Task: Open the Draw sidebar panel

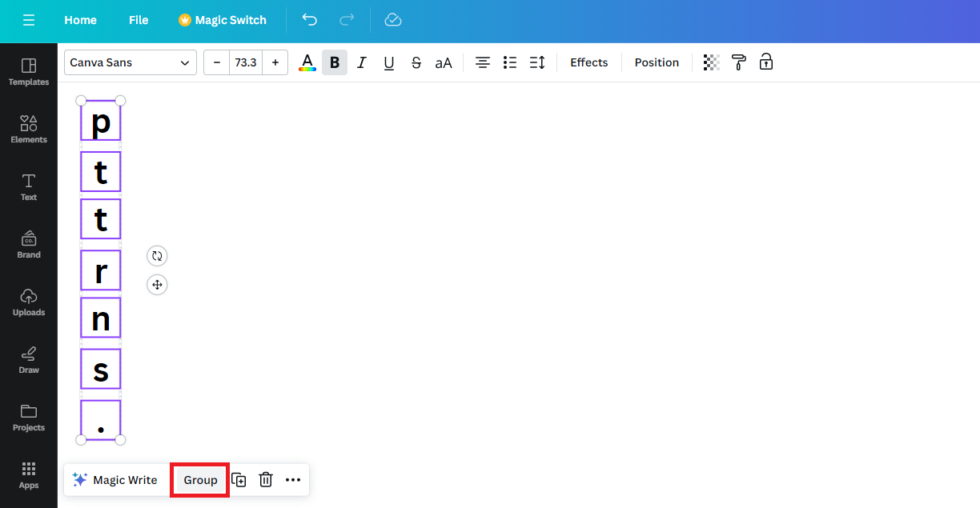Action: click(x=29, y=360)
